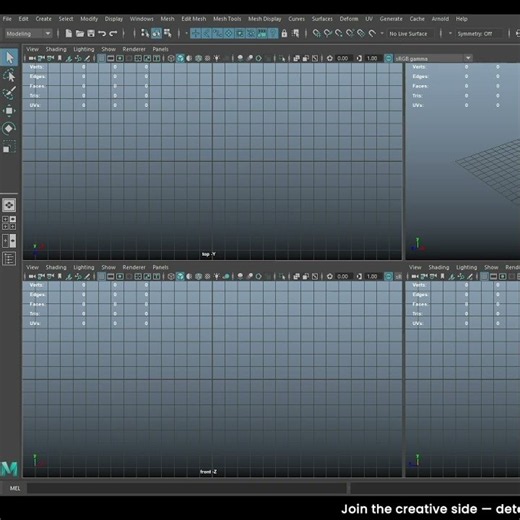Enable snap to points magnet icon
520x520 pixels.
tap(339, 33)
